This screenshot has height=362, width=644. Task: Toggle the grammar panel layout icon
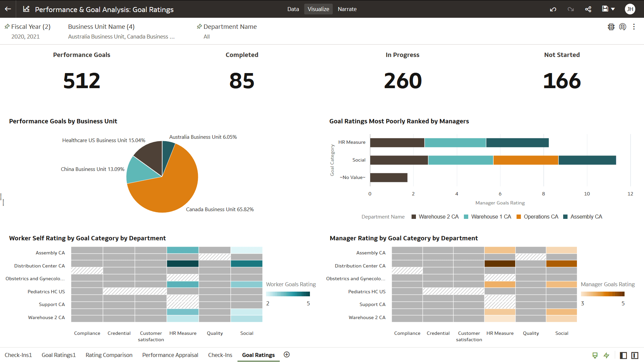[635, 355]
